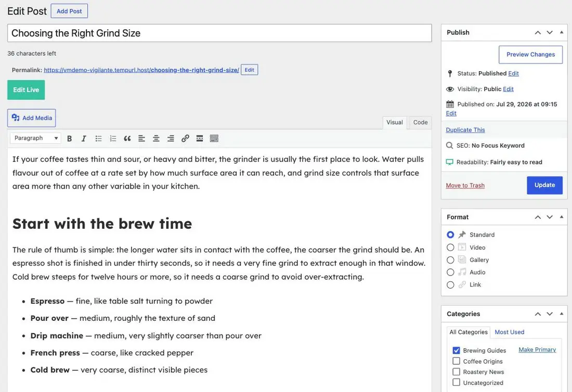Open the Paragraph format dropdown
This screenshot has height=392, width=572.
36,138
